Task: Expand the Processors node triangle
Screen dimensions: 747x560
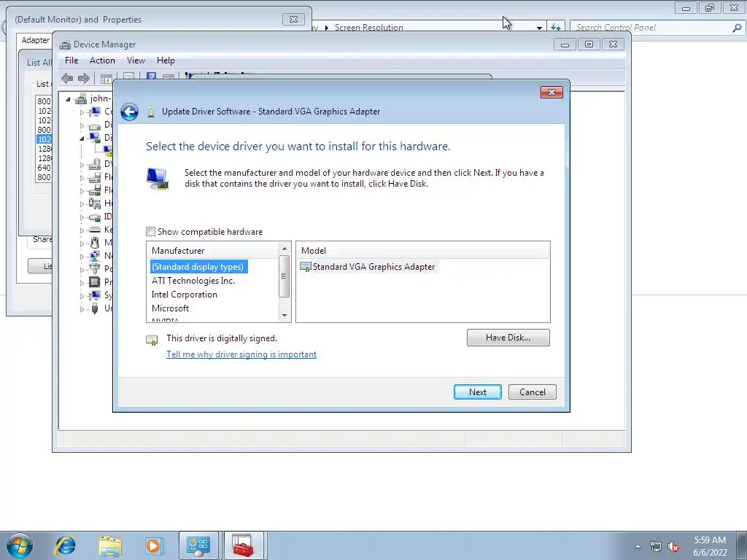Action: [x=82, y=283]
